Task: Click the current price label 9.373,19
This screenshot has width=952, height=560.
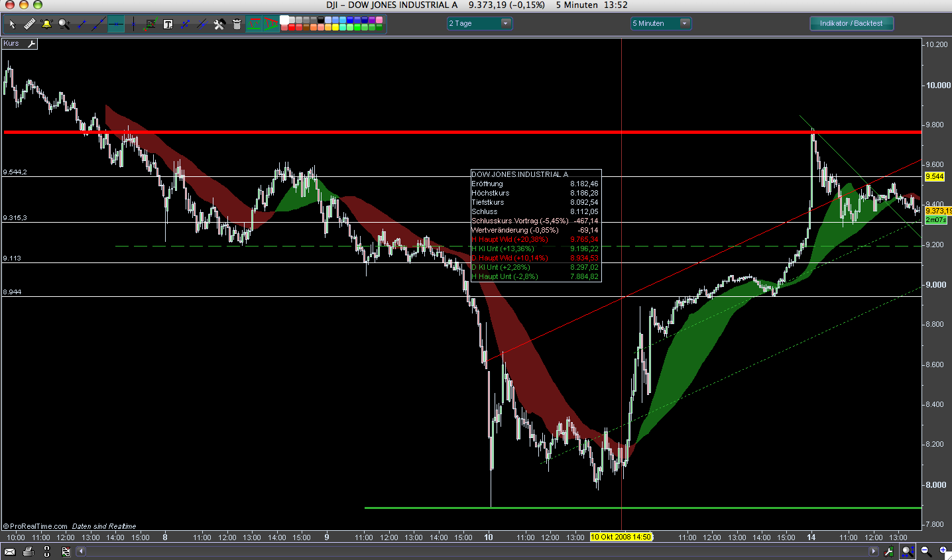Action: click(938, 211)
